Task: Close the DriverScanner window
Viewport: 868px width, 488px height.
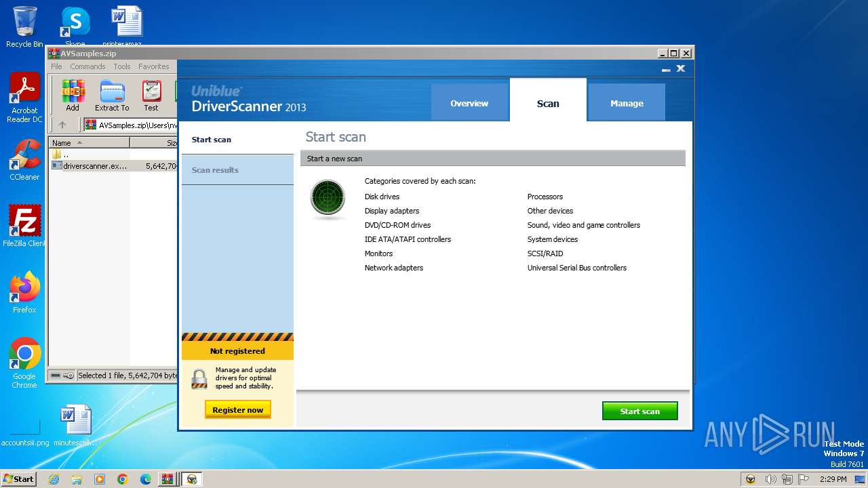Action: pos(681,68)
